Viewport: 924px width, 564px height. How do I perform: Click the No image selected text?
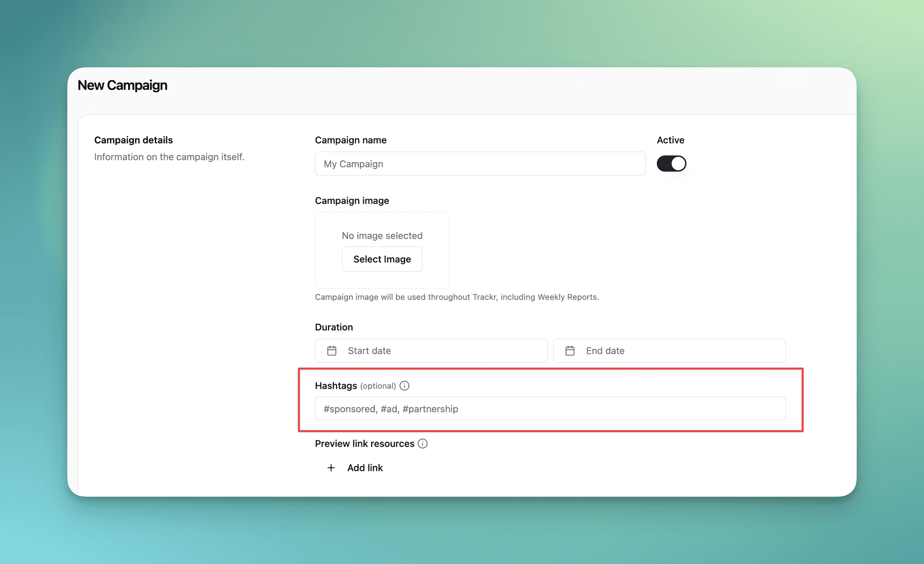click(382, 236)
